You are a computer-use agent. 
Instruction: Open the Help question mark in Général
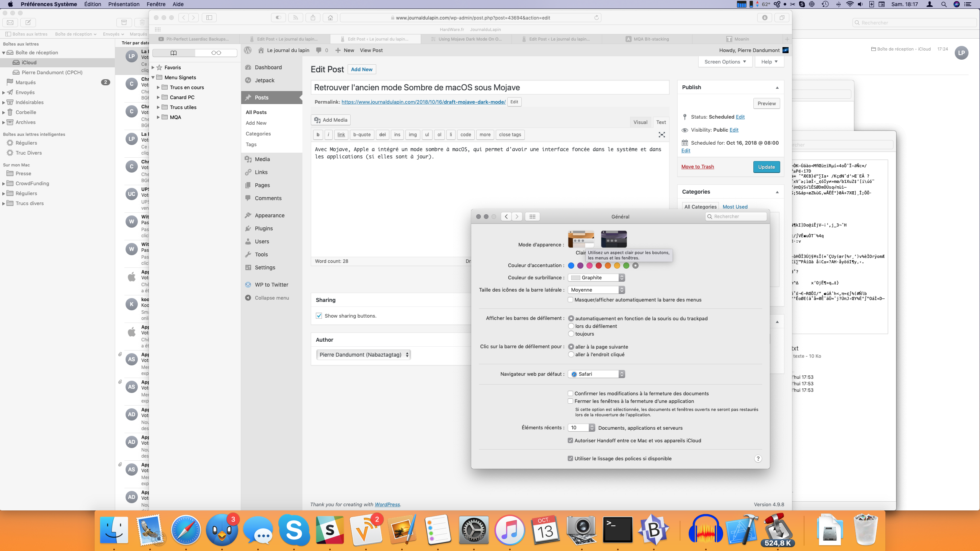pos(758,459)
